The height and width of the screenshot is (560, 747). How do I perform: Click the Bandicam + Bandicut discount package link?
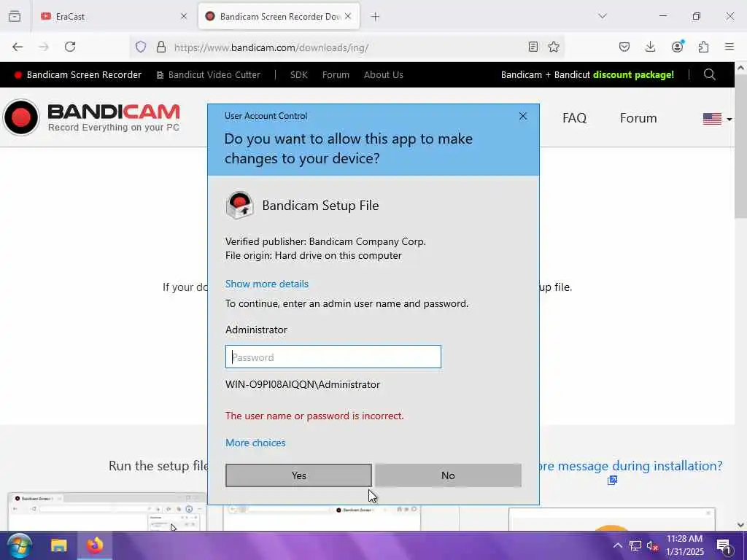click(587, 75)
